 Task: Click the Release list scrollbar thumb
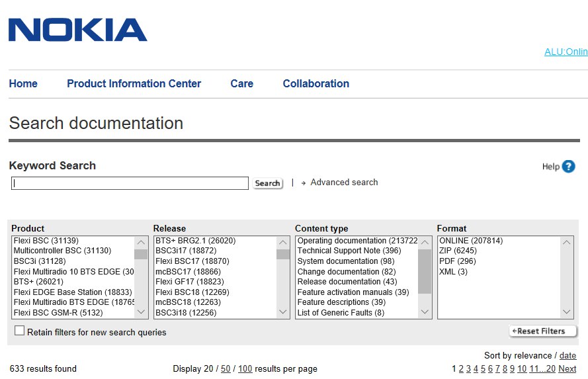(x=282, y=254)
